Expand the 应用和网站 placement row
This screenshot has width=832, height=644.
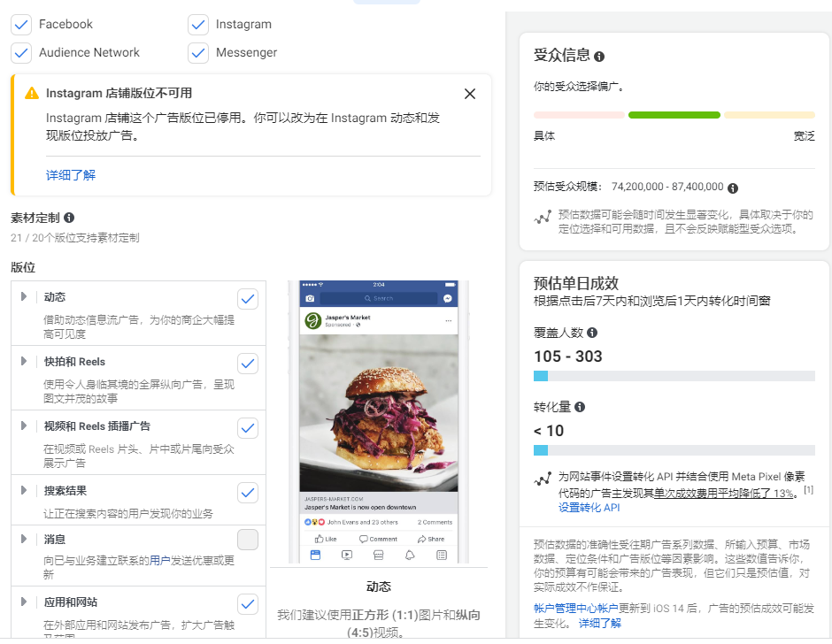point(23,603)
